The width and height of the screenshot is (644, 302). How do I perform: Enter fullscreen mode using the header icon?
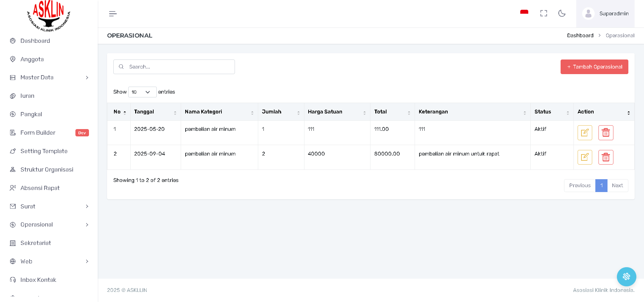[544, 14]
